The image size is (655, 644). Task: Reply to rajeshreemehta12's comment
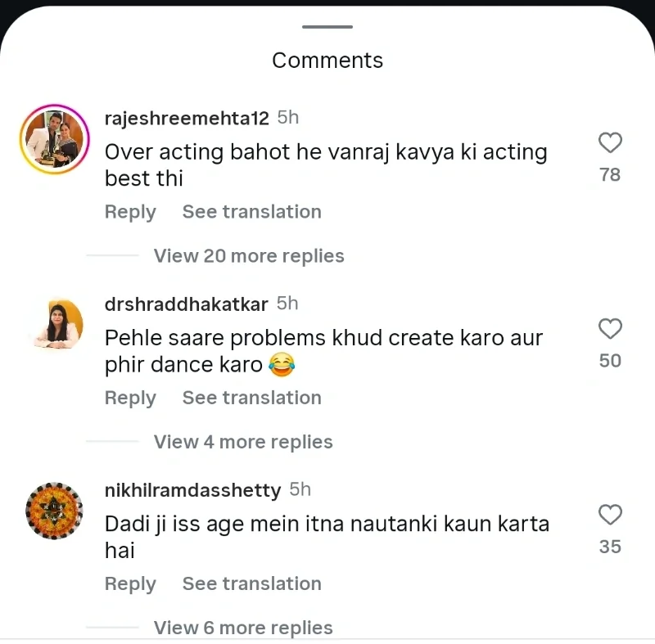click(x=130, y=212)
